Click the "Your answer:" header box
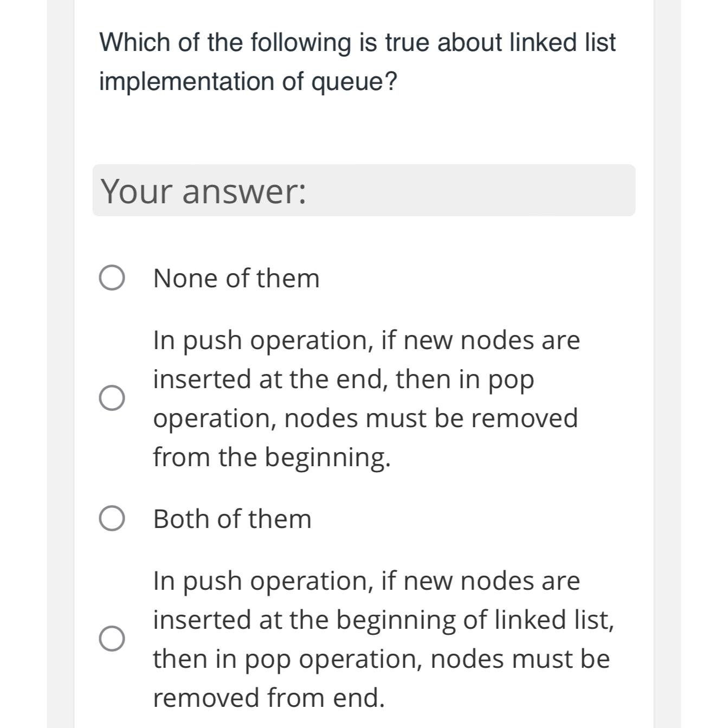 click(x=364, y=190)
